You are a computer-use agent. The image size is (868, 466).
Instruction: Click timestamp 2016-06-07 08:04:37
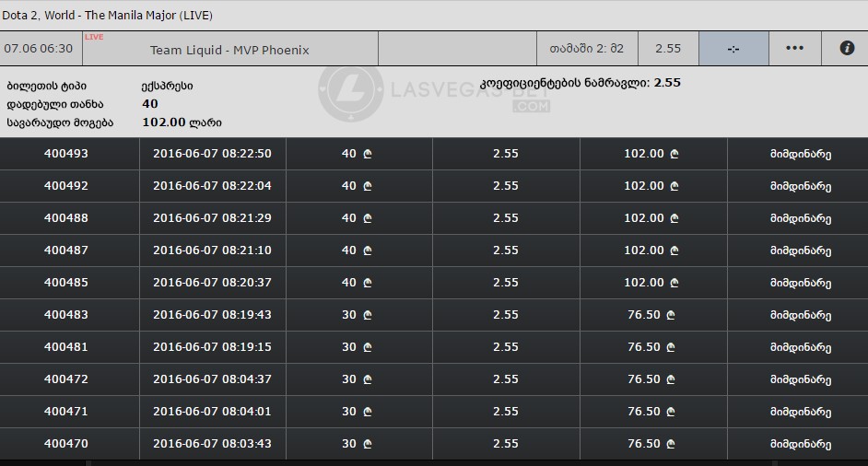tap(212, 379)
